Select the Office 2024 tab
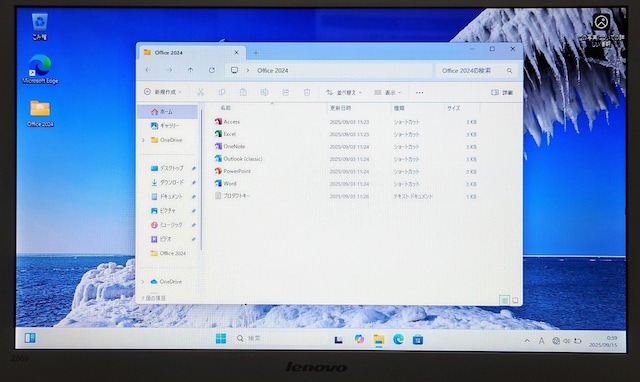The width and height of the screenshot is (640, 382). [x=192, y=53]
